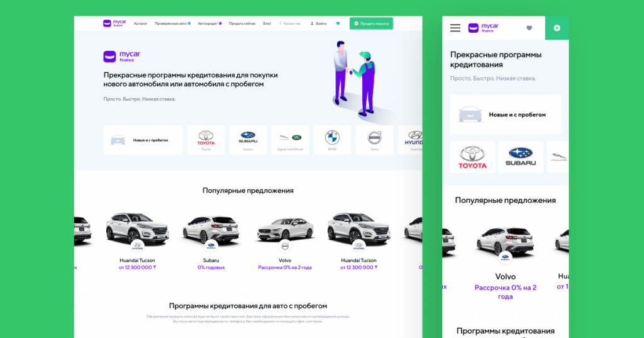Click the purple badge beside Автокредит
The height and width of the screenshot is (338, 644).
click(x=221, y=23)
